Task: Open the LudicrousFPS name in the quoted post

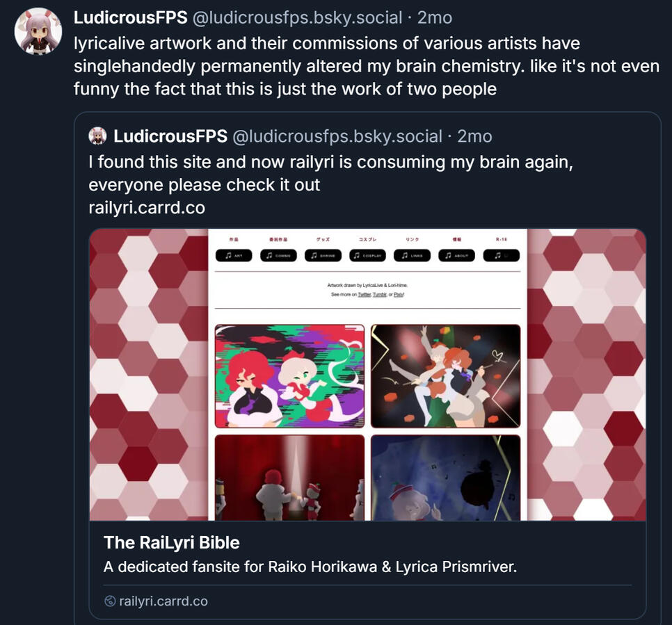Action: pos(170,136)
